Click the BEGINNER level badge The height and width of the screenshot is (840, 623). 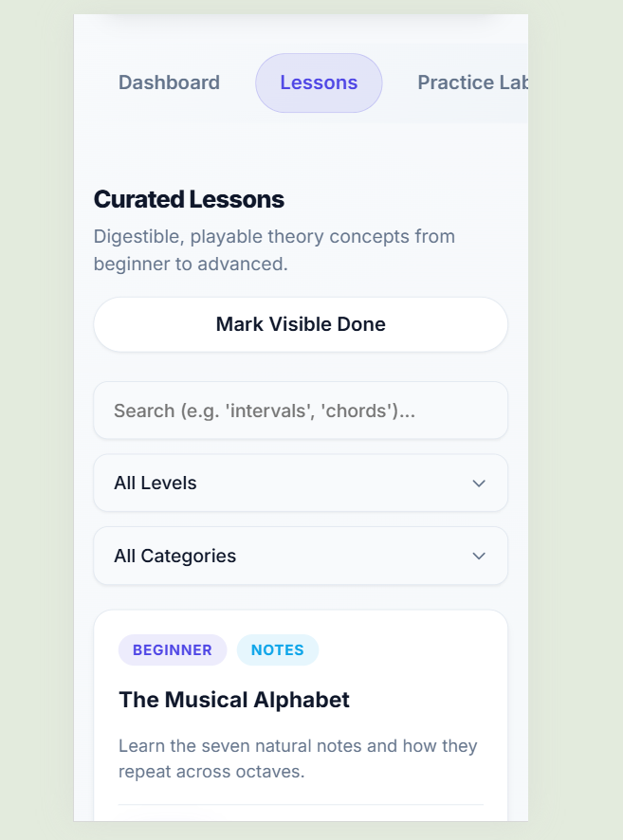(x=173, y=650)
